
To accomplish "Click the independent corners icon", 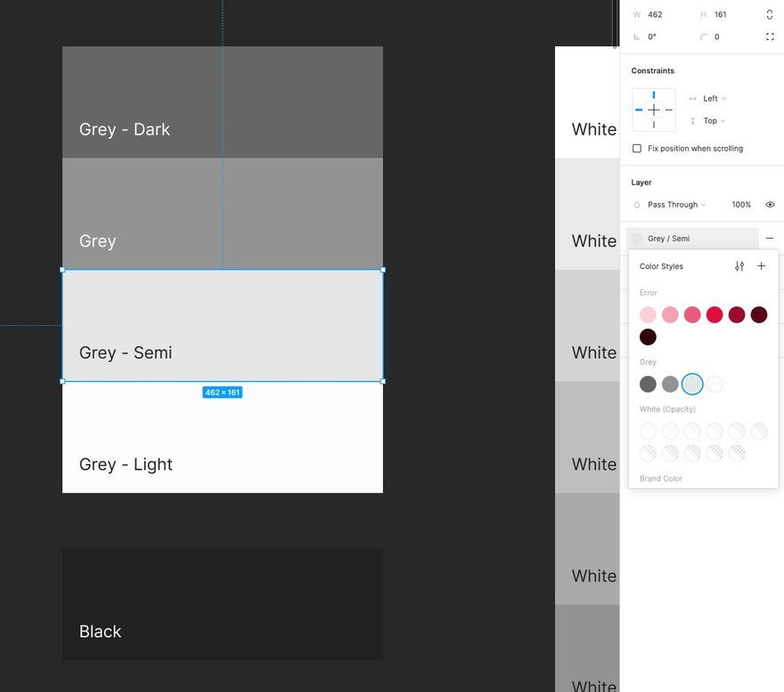I will click(770, 37).
